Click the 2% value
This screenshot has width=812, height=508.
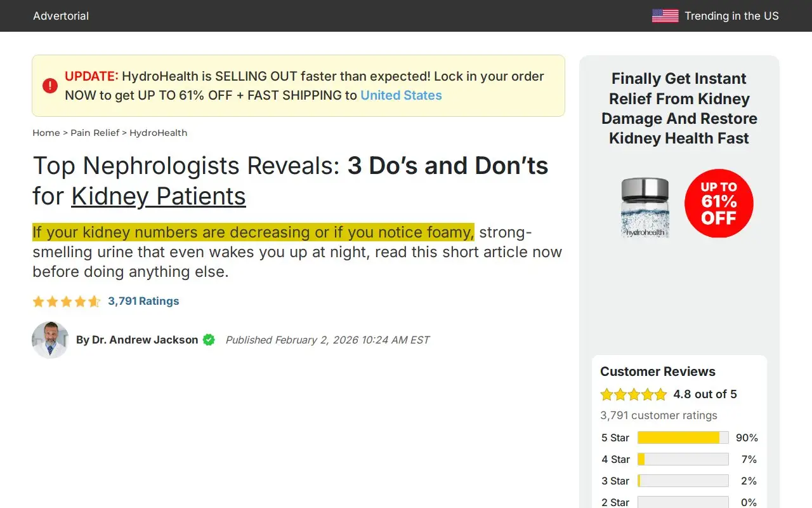point(749,481)
